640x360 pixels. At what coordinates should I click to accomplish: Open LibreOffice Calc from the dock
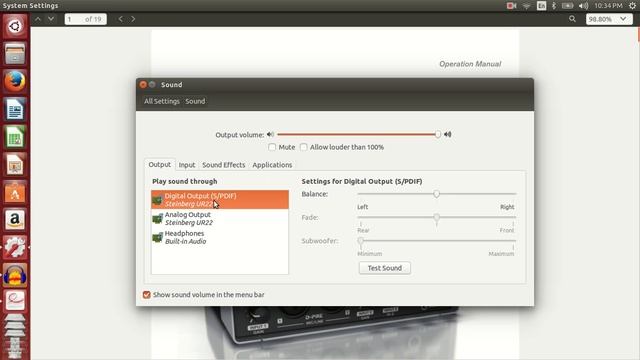click(15, 137)
